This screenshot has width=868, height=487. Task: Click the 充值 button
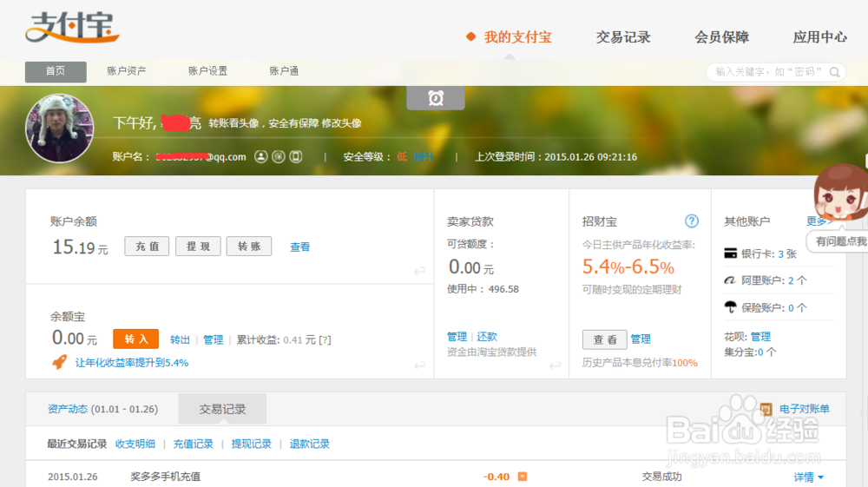pyautogui.click(x=147, y=247)
